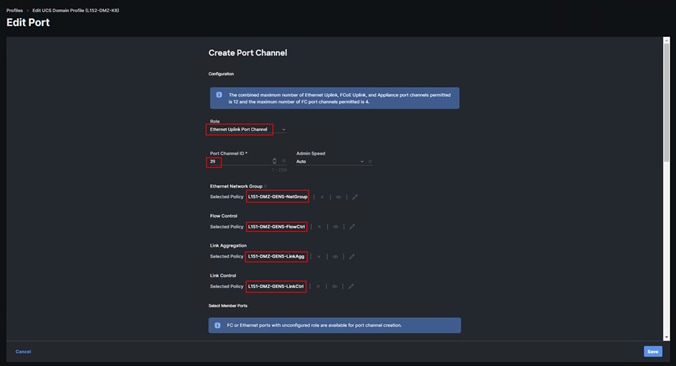Click the vertical scrollbar thumb
The width and height of the screenshot is (676, 366).
[x=666, y=103]
